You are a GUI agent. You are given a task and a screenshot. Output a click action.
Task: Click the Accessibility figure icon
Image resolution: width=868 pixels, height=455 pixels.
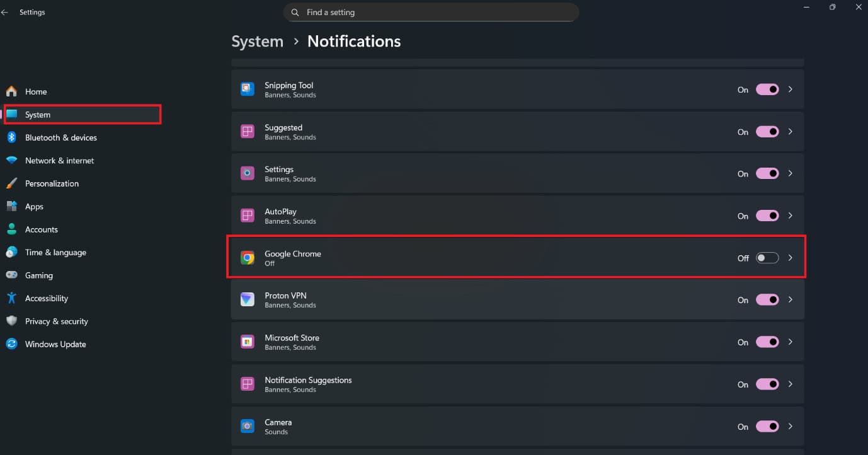11,298
